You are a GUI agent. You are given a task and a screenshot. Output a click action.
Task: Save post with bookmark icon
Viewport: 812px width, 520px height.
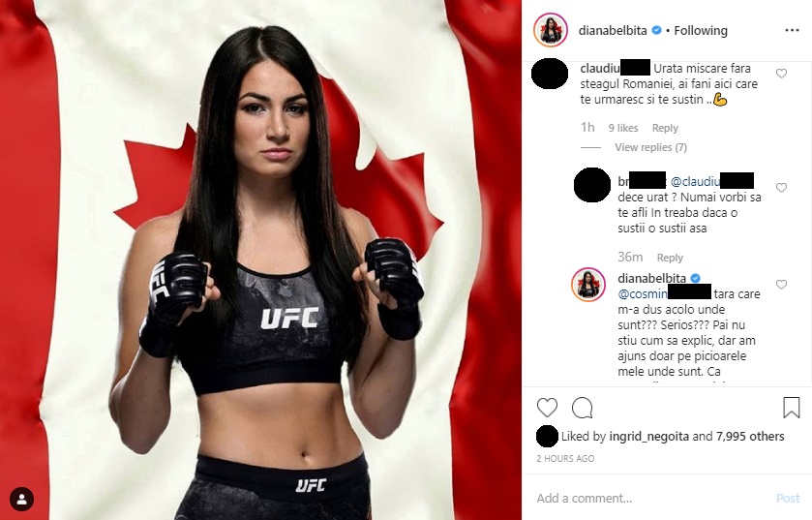(792, 408)
